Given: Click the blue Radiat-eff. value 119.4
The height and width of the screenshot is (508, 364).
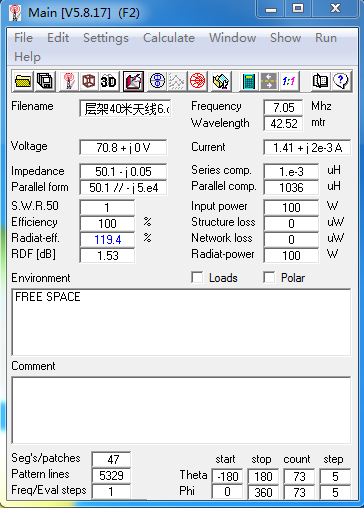Looking at the screenshot, I should [107, 239].
